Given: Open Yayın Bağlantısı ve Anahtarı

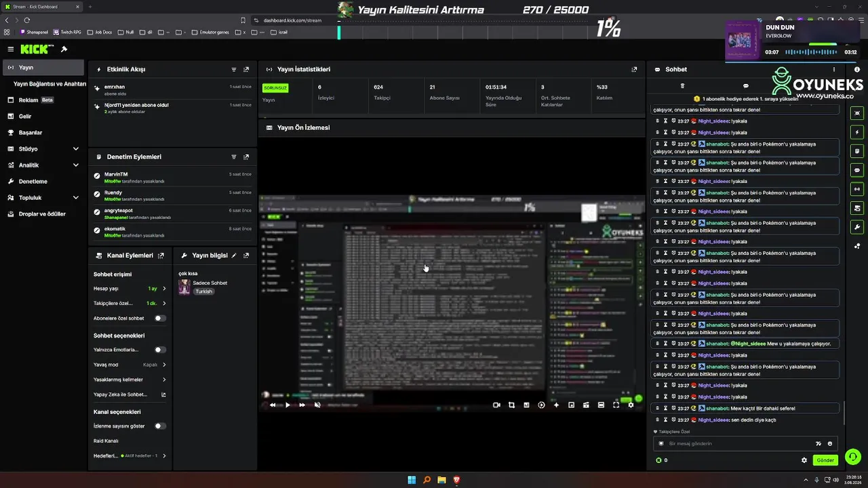Looking at the screenshot, I should pos(50,84).
